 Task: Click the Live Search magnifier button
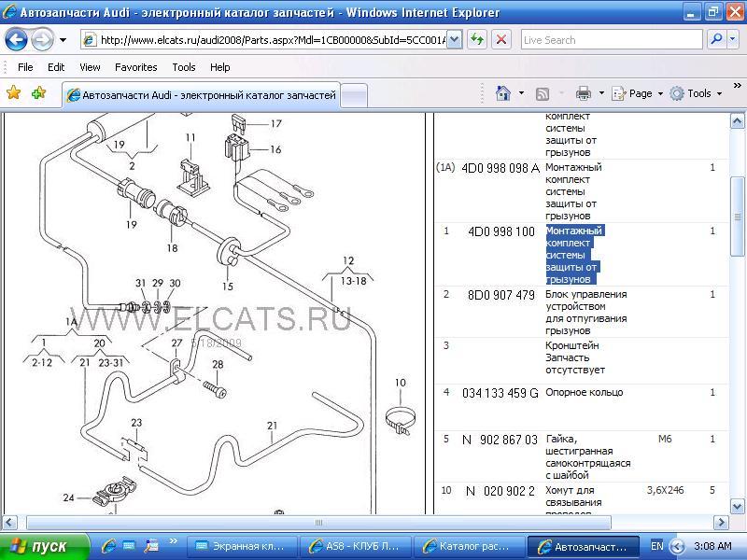tap(716, 40)
